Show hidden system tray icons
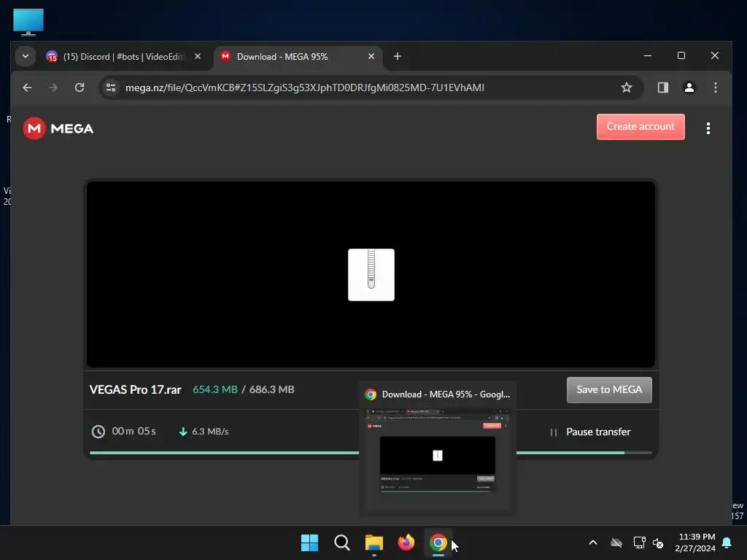Viewport: 747px width, 560px height. [x=593, y=542]
